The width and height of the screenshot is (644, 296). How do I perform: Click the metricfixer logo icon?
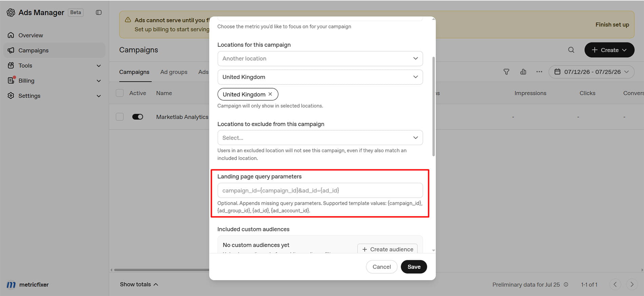pos(11,285)
